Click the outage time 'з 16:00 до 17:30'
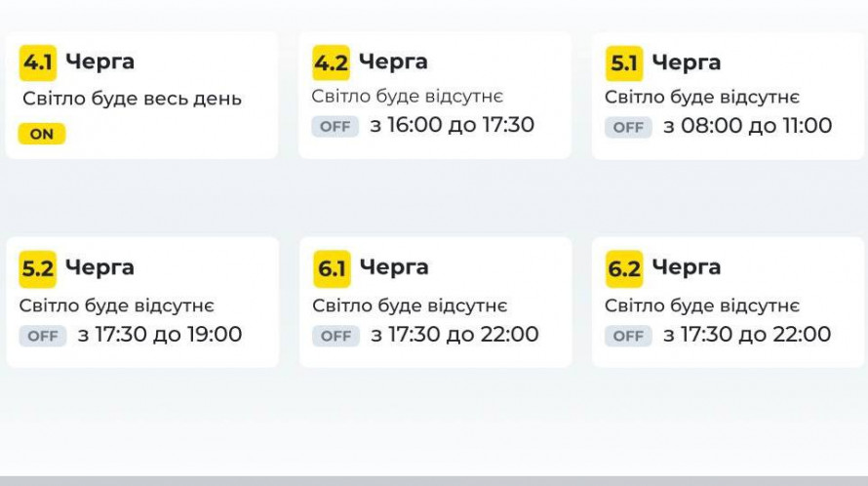Image resolution: width=868 pixels, height=486 pixels. click(453, 125)
